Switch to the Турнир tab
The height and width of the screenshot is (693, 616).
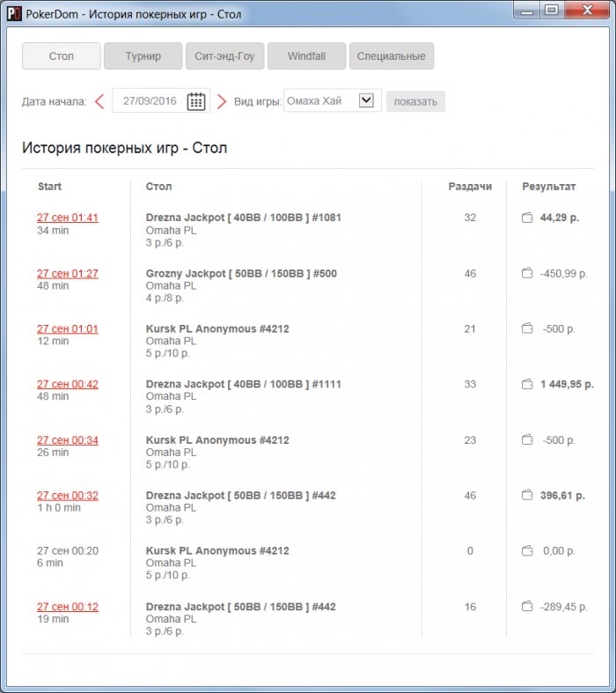143,56
